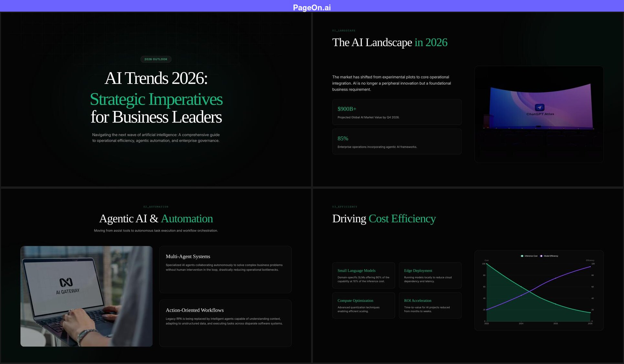This screenshot has width=624, height=364.
Task: Click the green Inference Cost legend dot
Action: [522, 256]
